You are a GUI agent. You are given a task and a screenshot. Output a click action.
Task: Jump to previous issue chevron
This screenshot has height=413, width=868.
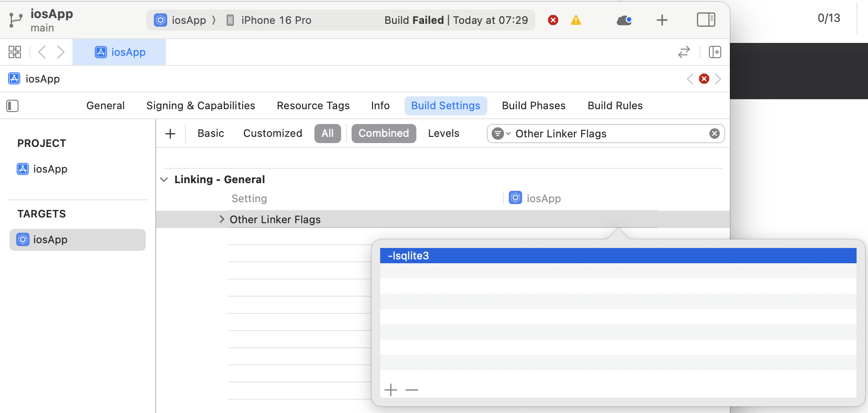point(690,79)
